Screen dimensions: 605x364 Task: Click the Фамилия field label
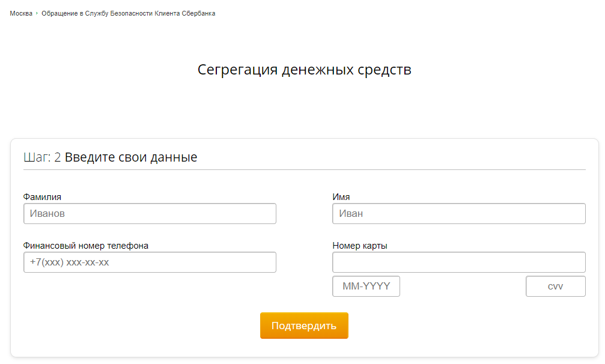click(42, 197)
